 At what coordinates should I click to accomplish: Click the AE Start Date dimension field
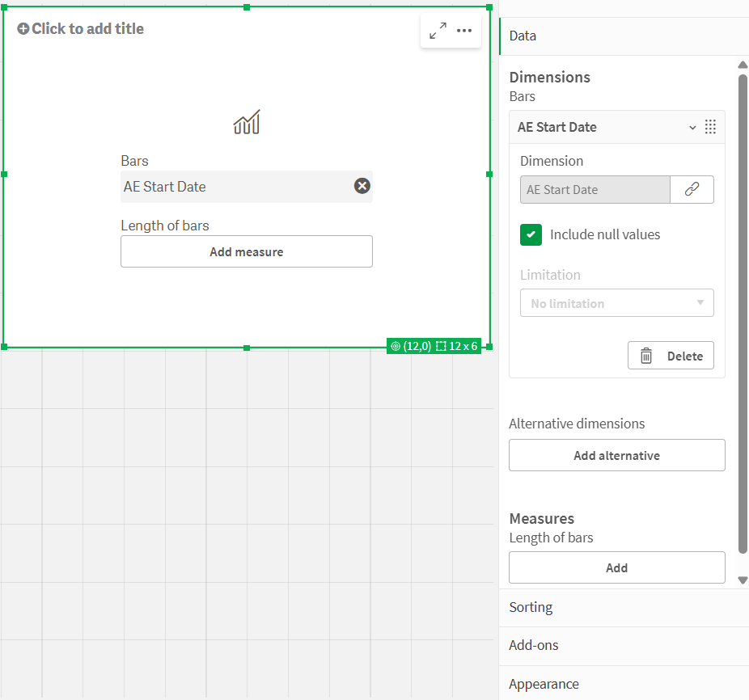[595, 190]
